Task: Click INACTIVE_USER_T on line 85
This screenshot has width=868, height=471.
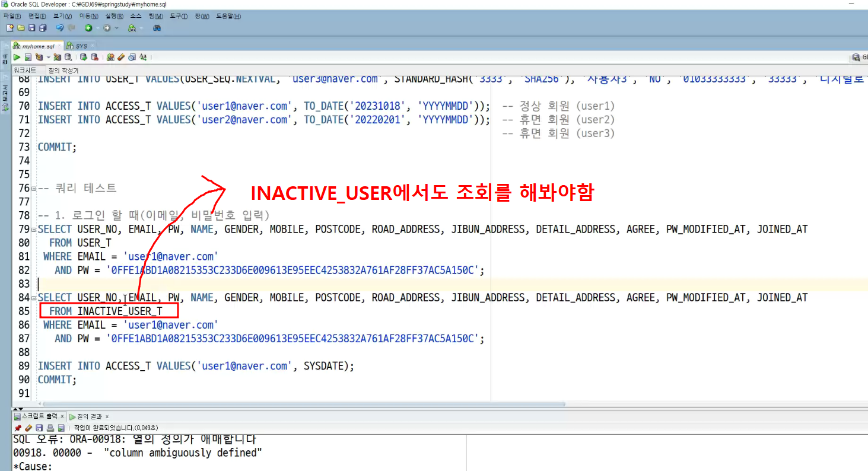Action: 120,311
